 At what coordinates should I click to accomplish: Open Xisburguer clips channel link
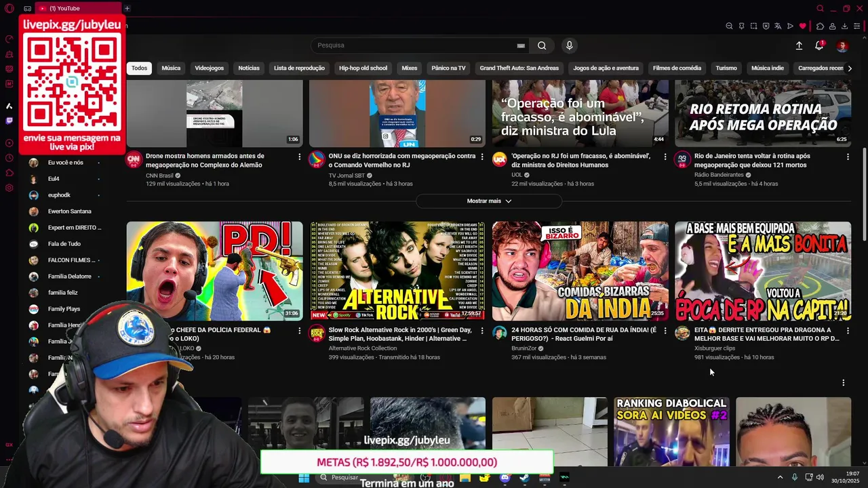(x=715, y=348)
